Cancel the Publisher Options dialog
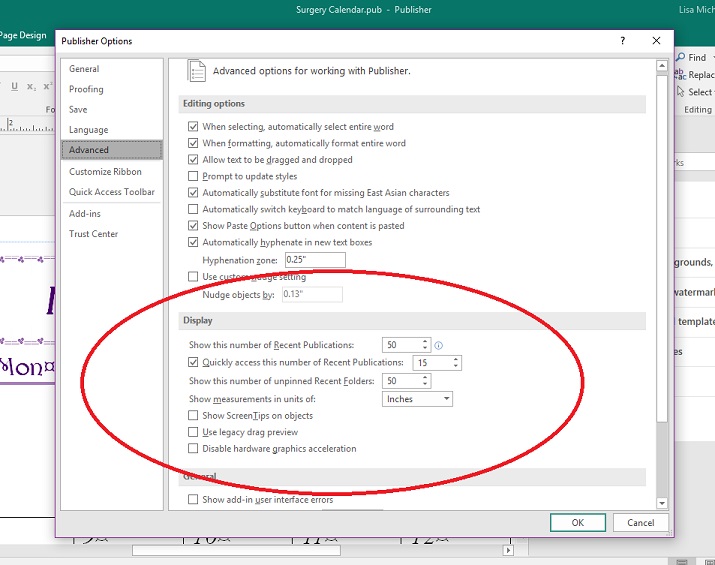The width and height of the screenshot is (715, 565). click(x=641, y=523)
